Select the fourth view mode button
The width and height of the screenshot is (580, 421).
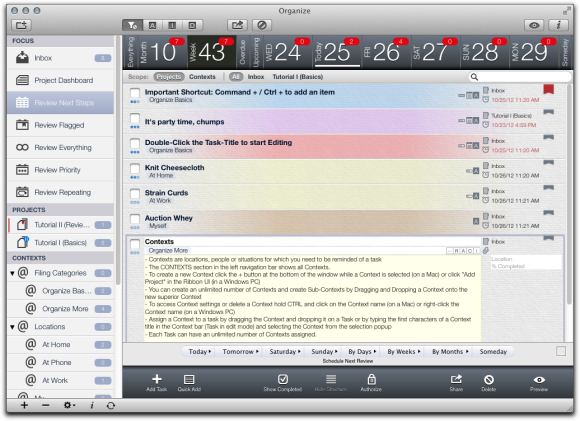[x=192, y=25]
